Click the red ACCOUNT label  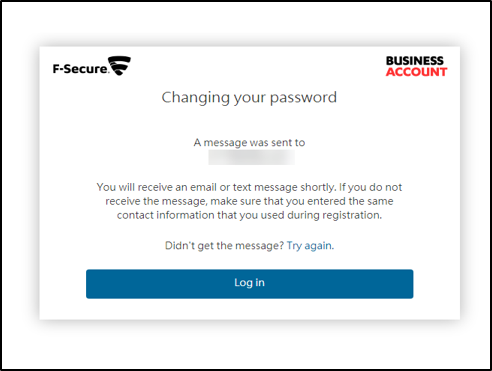pyautogui.click(x=416, y=72)
